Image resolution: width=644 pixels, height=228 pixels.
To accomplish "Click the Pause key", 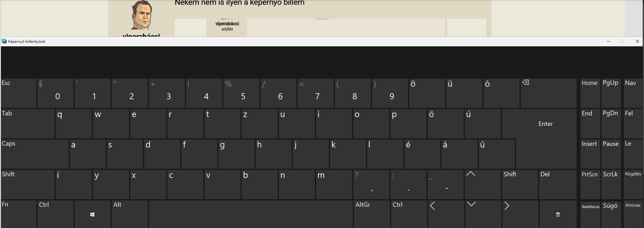I will coord(611,154).
